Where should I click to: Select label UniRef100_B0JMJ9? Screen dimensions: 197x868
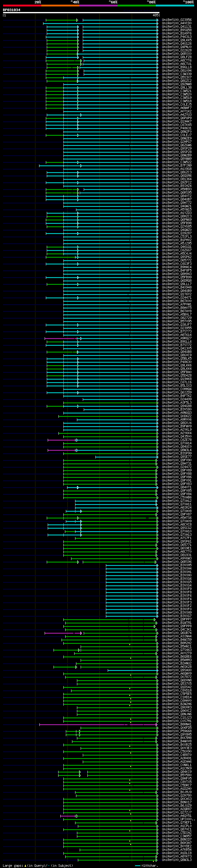pyautogui.click(x=176, y=792)
